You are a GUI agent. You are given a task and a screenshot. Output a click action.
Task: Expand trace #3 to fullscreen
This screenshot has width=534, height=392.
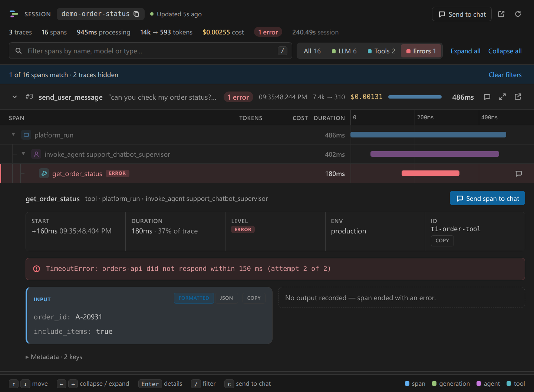pyautogui.click(x=502, y=97)
